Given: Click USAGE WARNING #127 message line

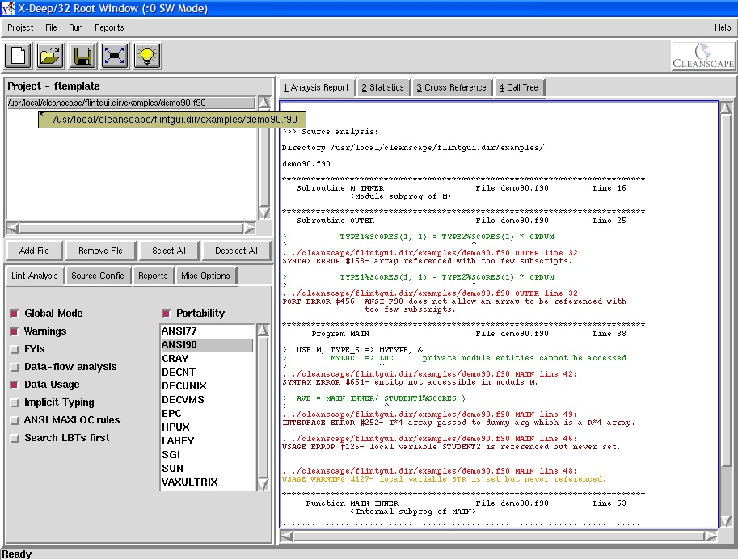Looking at the screenshot, I should click(443, 479).
